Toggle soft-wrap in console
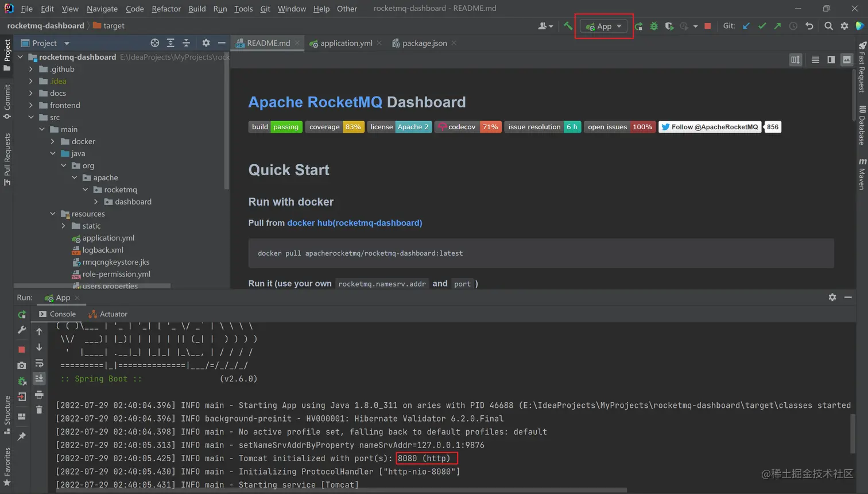Screen dimensions: 868x494 [39, 364]
